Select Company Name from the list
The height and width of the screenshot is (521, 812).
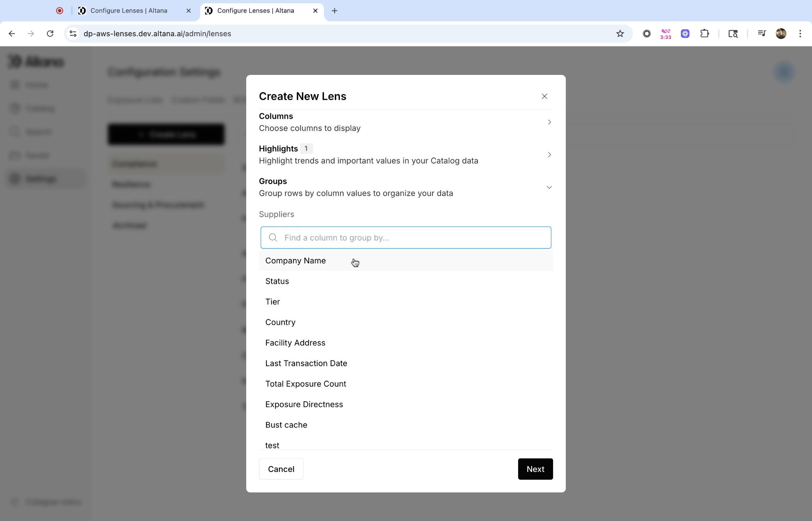(x=295, y=261)
